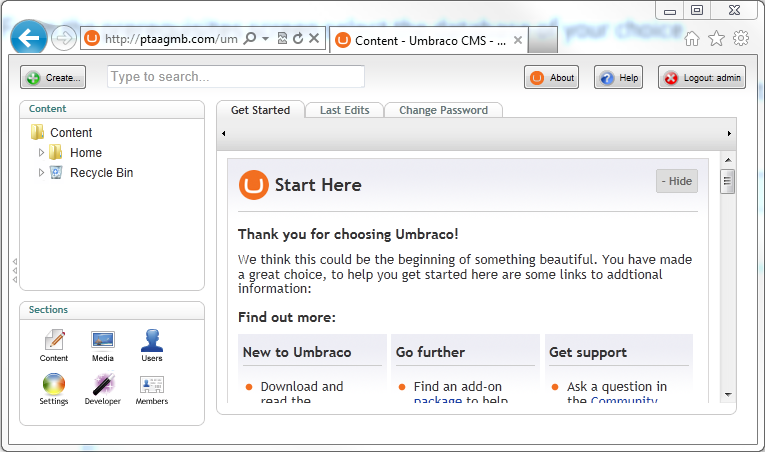Click the dashboard scrollbar down arrow

pos(728,394)
